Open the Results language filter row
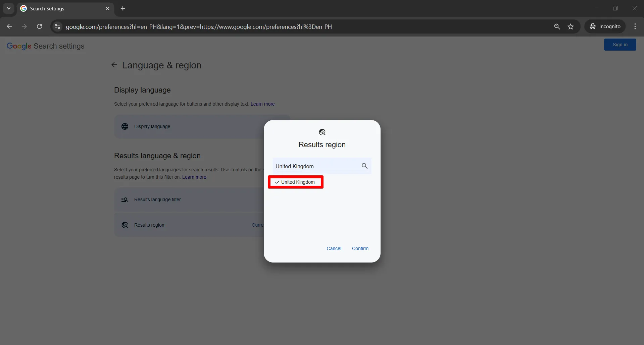This screenshot has width=644, height=345. tap(202, 199)
